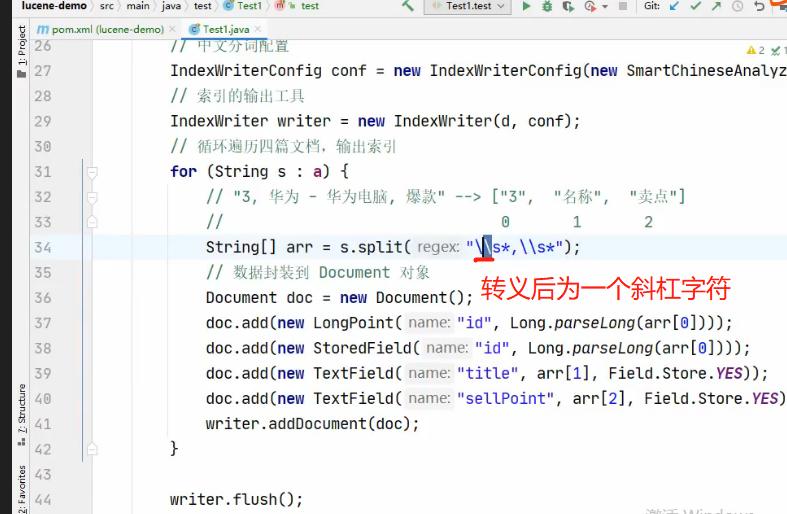The image size is (787, 514).
Task: Click the fold end marker at line 42
Action: [92, 448]
